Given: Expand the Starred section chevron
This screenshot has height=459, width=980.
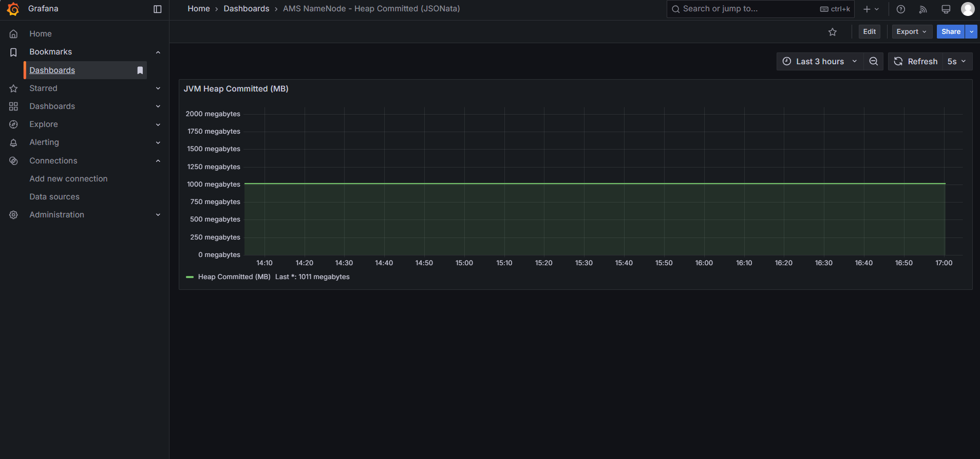Looking at the screenshot, I should (x=158, y=88).
